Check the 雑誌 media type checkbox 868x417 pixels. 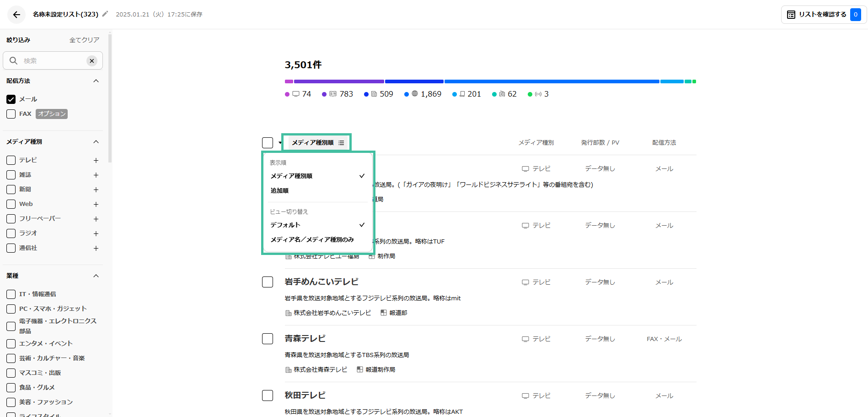(11, 175)
